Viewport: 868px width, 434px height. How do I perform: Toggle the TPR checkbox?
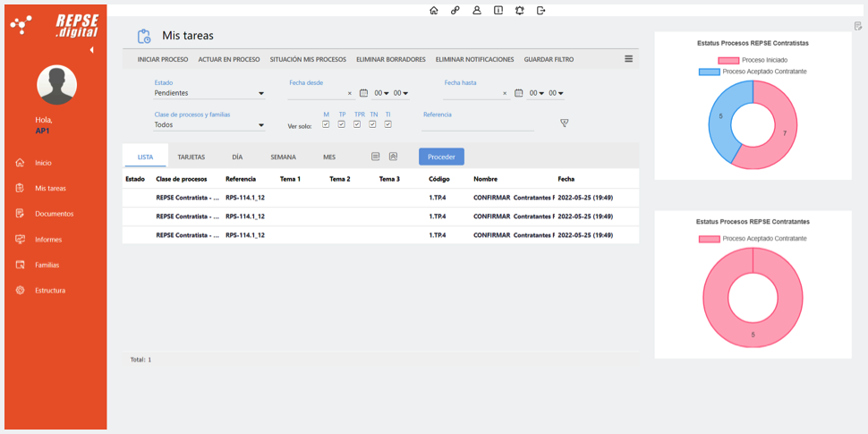coord(357,124)
